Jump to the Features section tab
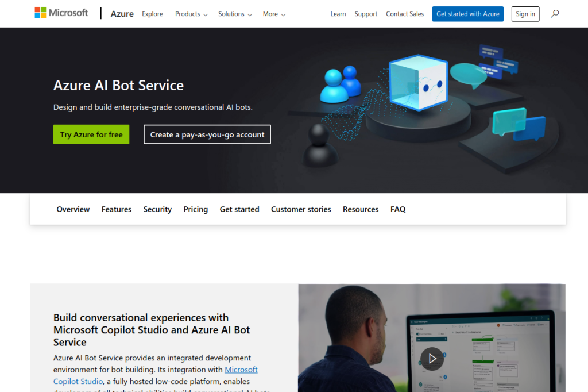 116,209
